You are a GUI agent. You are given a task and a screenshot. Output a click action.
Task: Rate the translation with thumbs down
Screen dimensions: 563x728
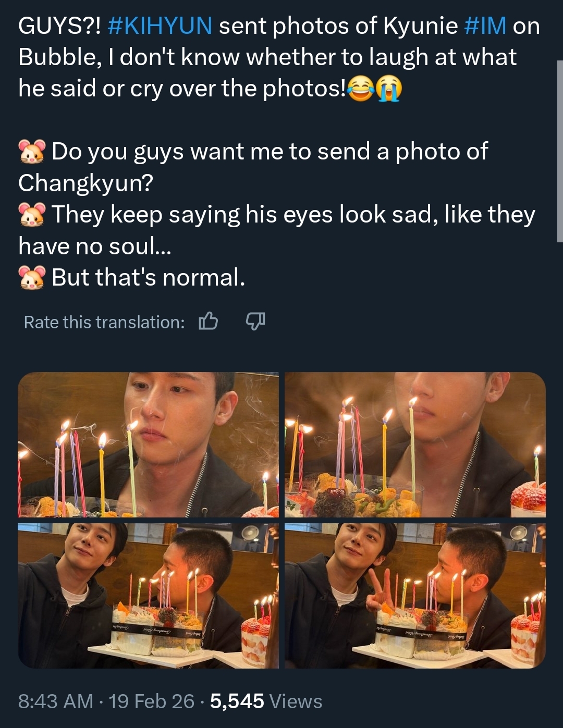255,322
